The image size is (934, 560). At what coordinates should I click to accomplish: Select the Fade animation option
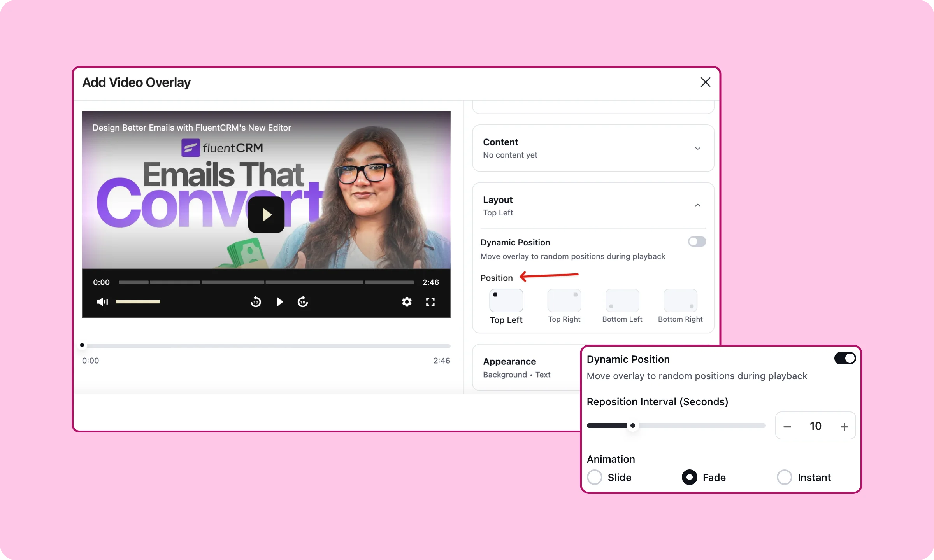pos(704,477)
